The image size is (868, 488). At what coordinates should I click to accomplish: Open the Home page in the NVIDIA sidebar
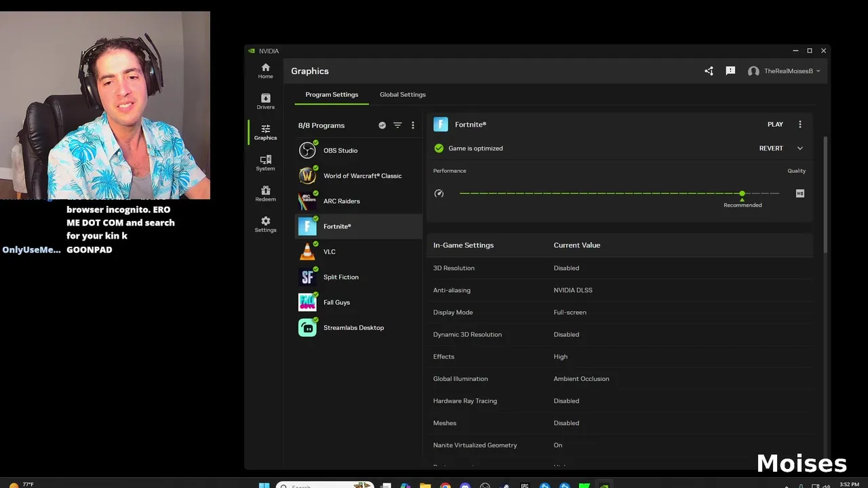click(x=265, y=70)
